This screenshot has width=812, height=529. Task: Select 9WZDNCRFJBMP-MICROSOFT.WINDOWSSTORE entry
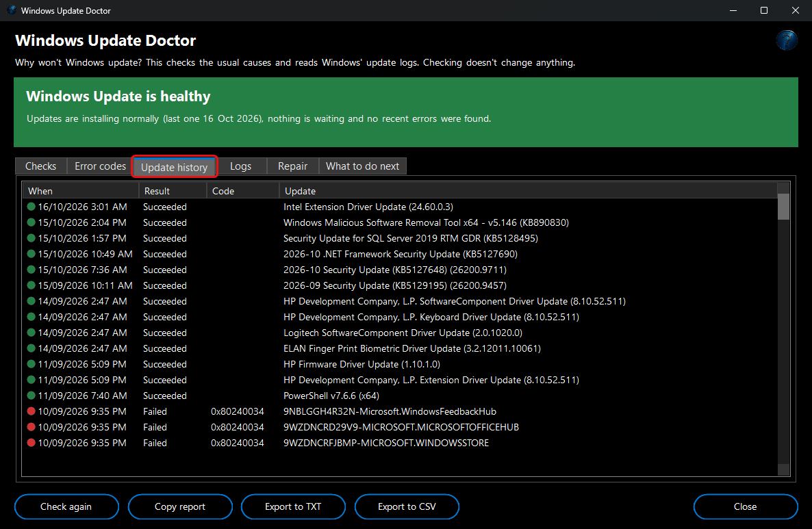(386, 443)
